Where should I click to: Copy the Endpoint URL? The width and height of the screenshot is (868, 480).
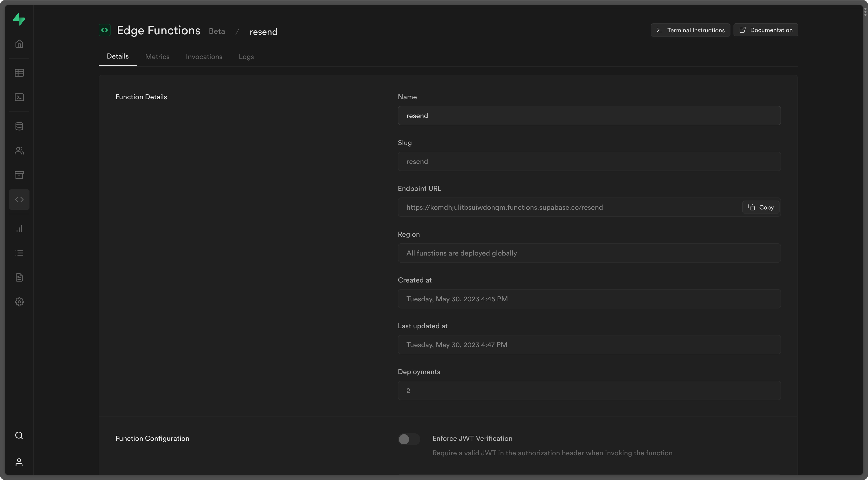[761, 207]
